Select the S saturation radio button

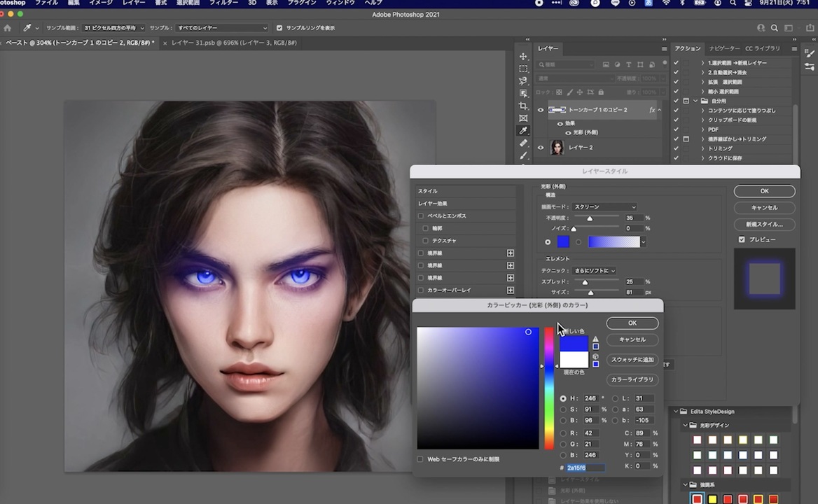(563, 409)
